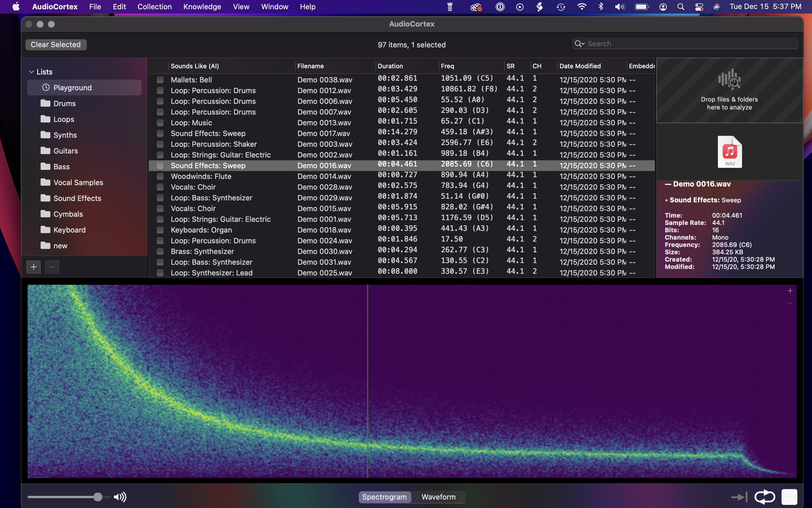This screenshot has width=812, height=508.
Task: Collapse the Lists section chevron
Action: tap(31, 72)
